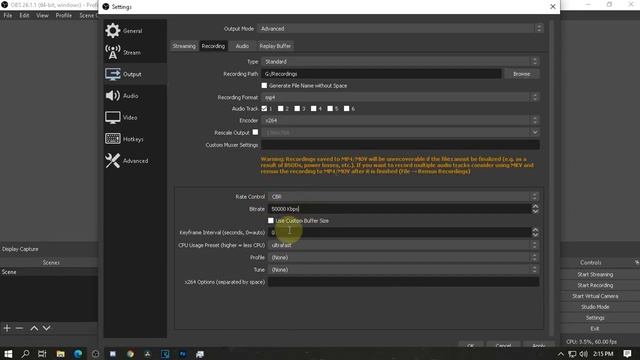The width and height of the screenshot is (640, 360).
Task: Click Start Streaming in OBS controls
Action: tap(595, 274)
